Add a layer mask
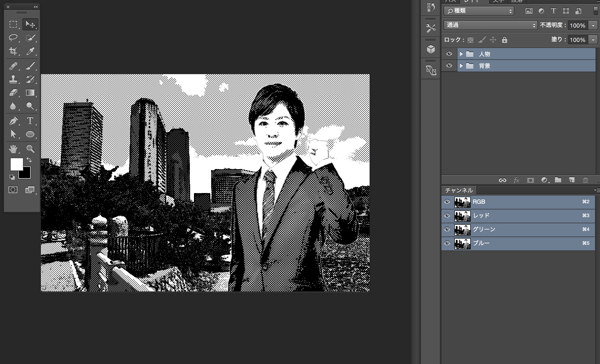Viewport: 600px width, 364px height. click(x=530, y=180)
